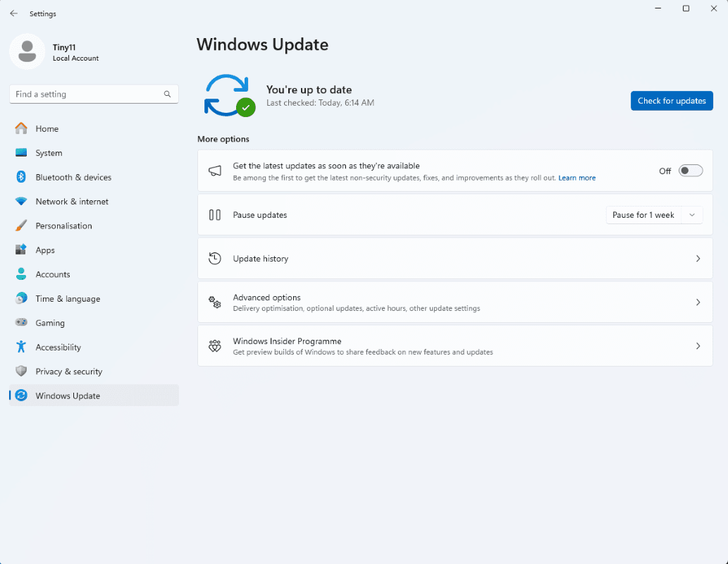Click the Bluetooth icon in sidebar
Screen dimensions: 728x564
(21, 177)
